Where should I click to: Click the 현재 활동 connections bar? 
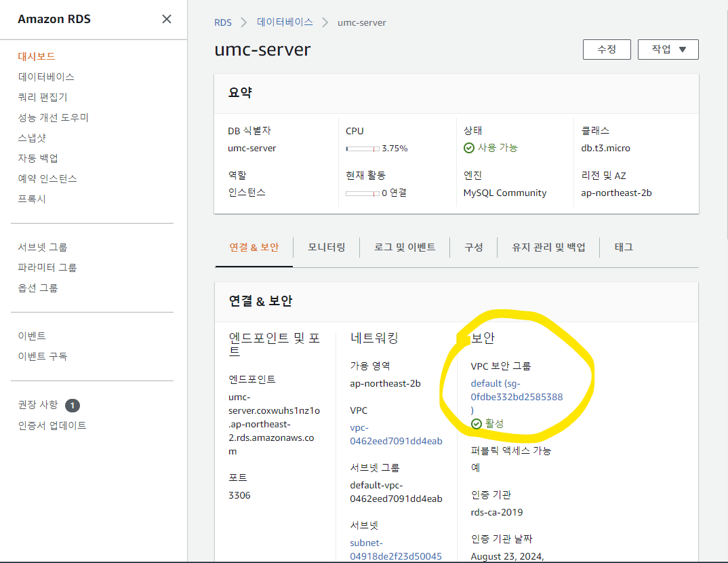coord(363,193)
